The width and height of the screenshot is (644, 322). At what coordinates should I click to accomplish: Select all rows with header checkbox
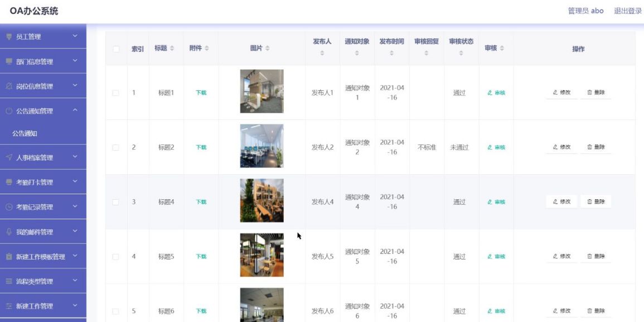coord(116,49)
